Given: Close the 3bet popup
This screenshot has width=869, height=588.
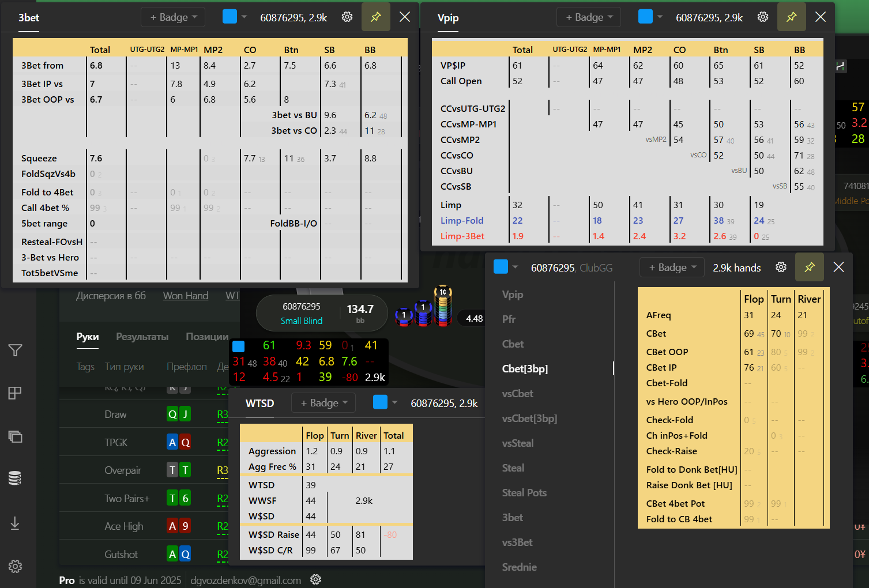Looking at the screenshot, I should pos(405,17).
